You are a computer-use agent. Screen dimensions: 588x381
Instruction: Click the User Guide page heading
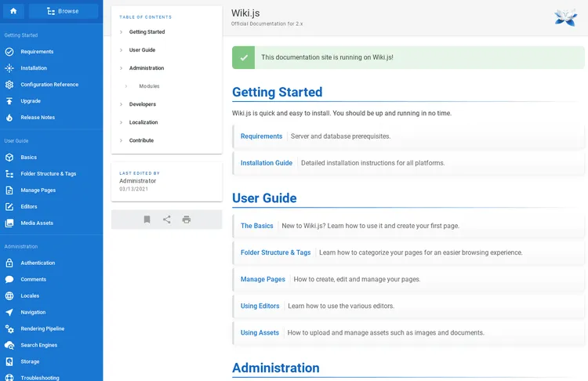click(264, 198)
